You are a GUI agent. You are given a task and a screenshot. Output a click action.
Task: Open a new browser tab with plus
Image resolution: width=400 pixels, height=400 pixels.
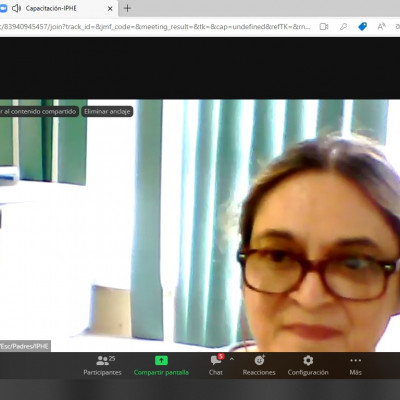(x=127, y=8)
